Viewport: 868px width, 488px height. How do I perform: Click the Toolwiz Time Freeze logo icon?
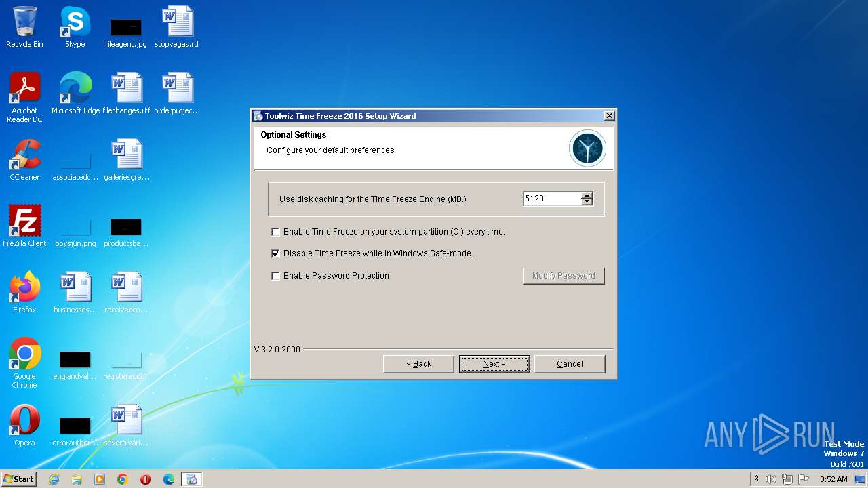coord(587,148)
